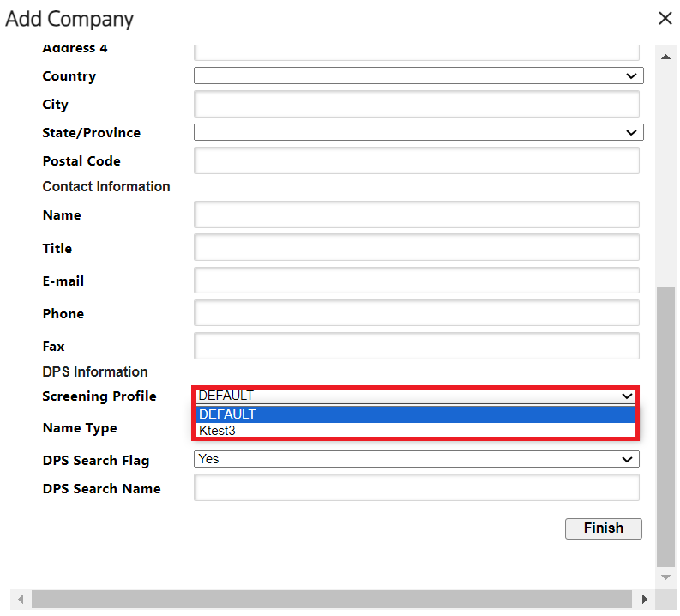Click the Title text box
Screen dimensions: 680x616
(416, 249)
